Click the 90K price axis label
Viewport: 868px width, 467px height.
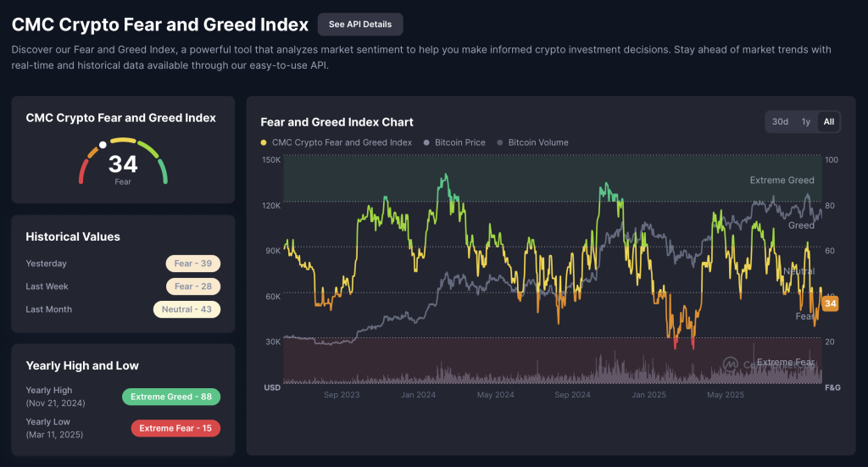273,251
